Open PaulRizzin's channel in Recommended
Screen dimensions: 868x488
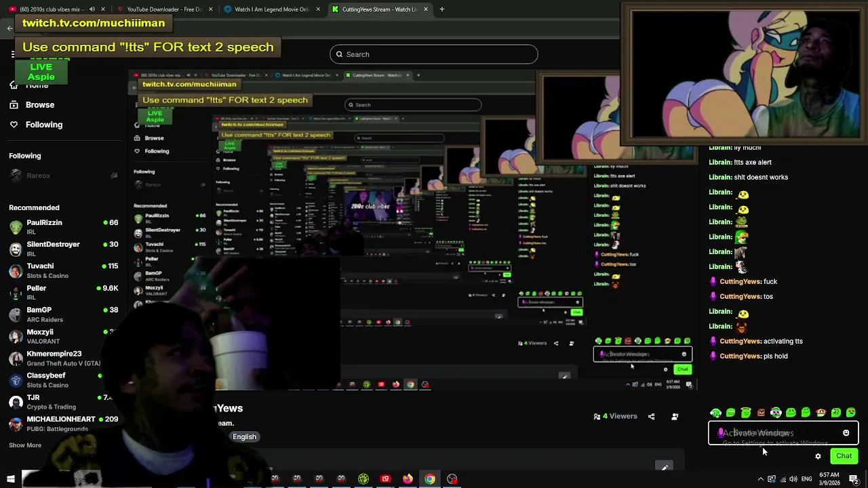click(x=64, y=227)
